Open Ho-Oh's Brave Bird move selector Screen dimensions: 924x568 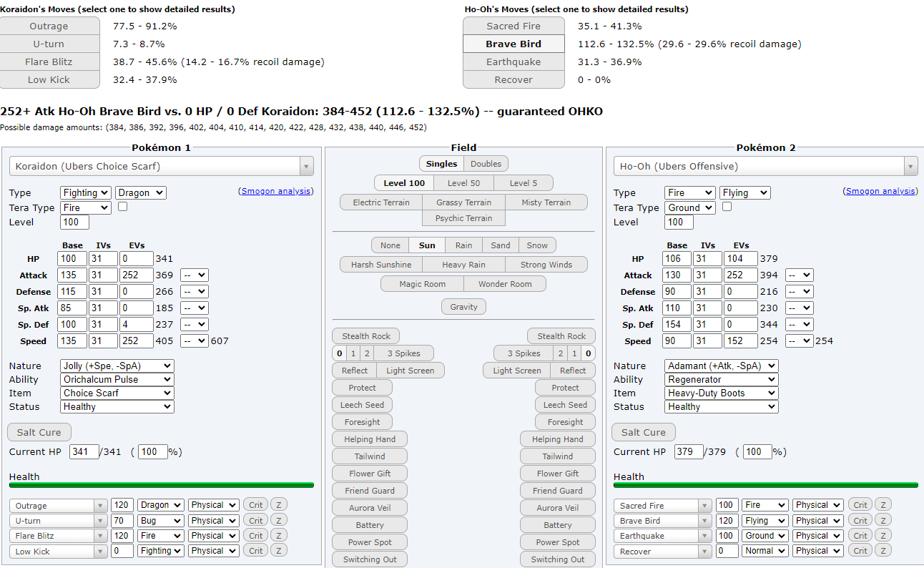click(x=663, y=521)
